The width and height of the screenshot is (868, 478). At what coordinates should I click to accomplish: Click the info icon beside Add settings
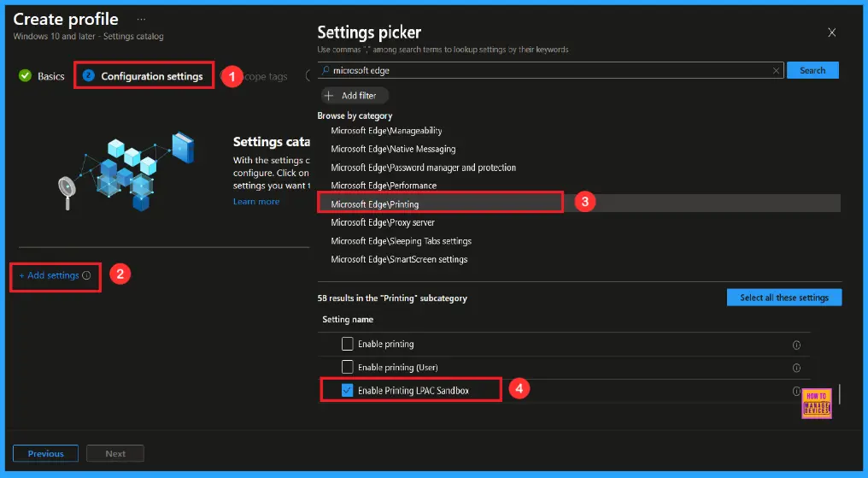click(86, 275)
